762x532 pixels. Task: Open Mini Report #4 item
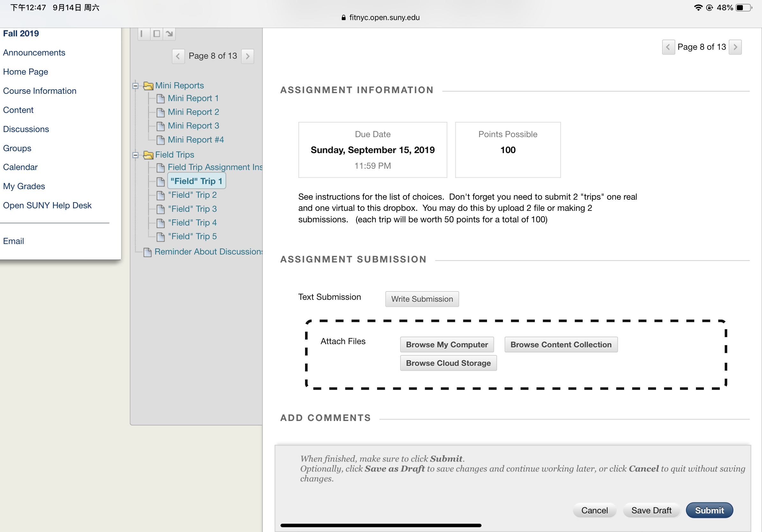196,140
